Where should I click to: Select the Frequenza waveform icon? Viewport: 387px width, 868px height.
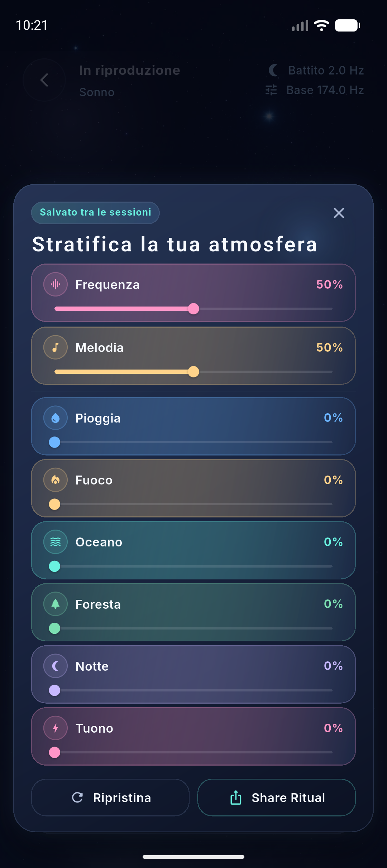55,284
